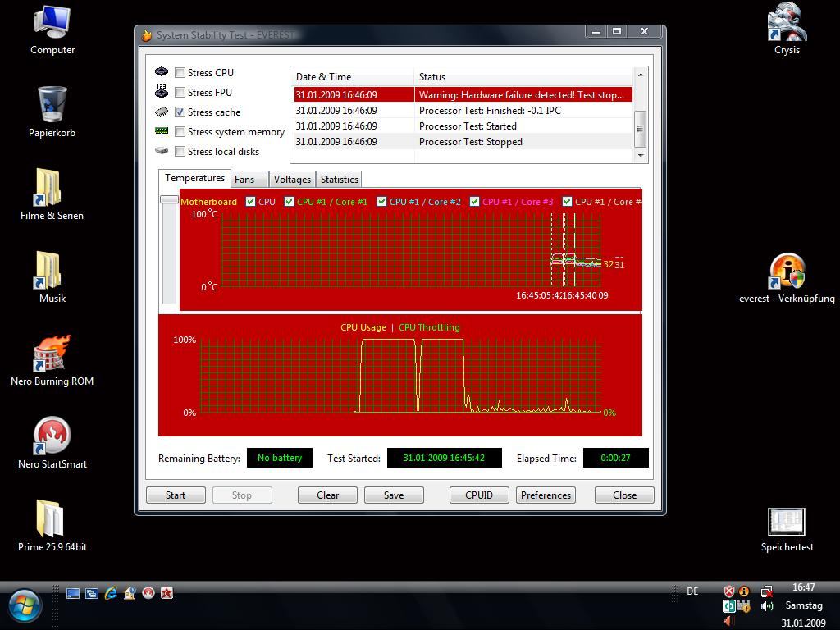
Task: Launch the Crysis desktop shortcut
Action: point(787,29)
